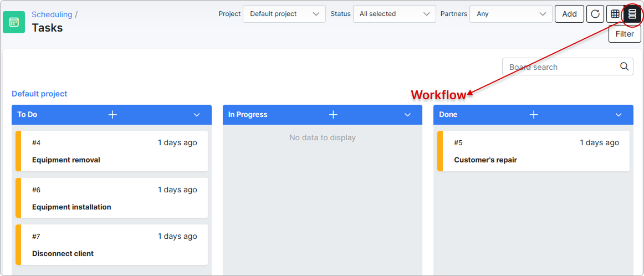
Task: Open the Partners dropdown
Action: tap(511, 14)
